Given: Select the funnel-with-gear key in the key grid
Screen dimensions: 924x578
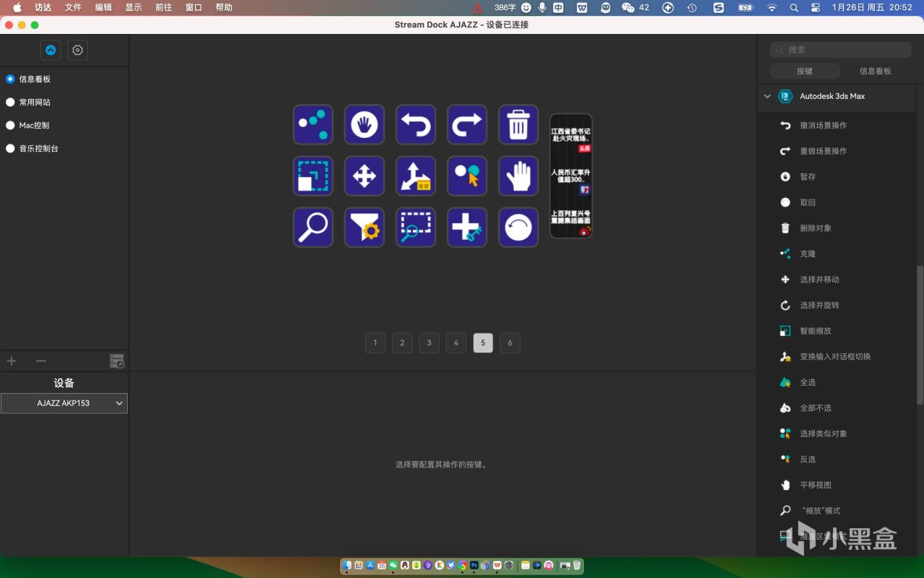Looking at the screenshot, I should [365, 228].
